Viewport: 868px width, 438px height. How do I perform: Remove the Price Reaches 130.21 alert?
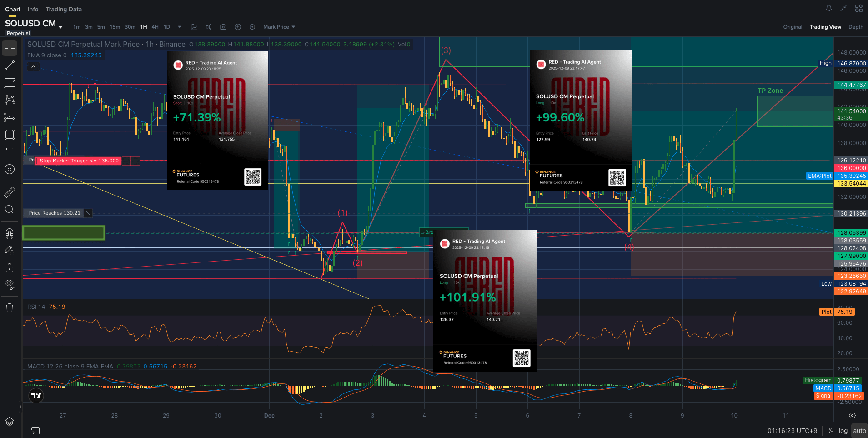click(x=88, y=213)
